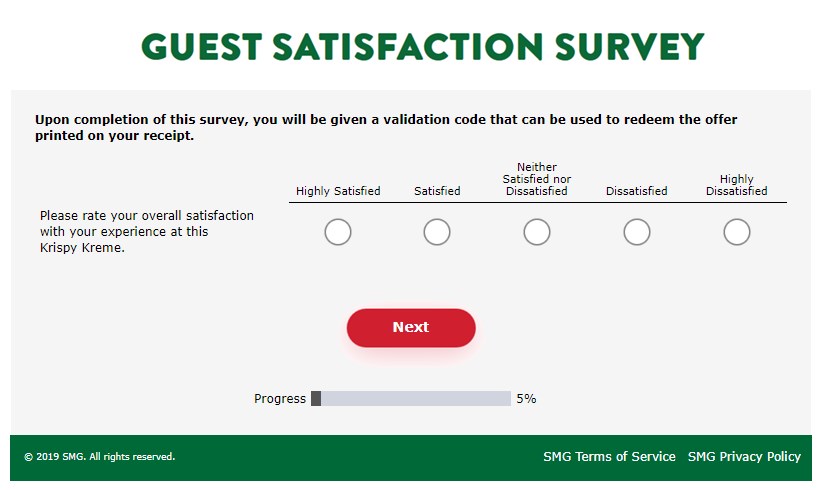Click the survey progress bar
The image size is (818, 490).
(x=411, y=399)
